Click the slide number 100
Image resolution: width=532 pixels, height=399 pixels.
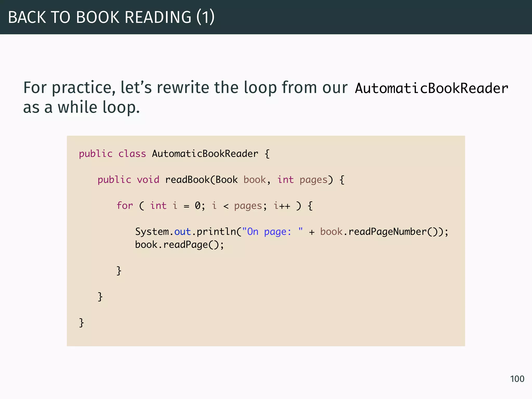point(517,379)
